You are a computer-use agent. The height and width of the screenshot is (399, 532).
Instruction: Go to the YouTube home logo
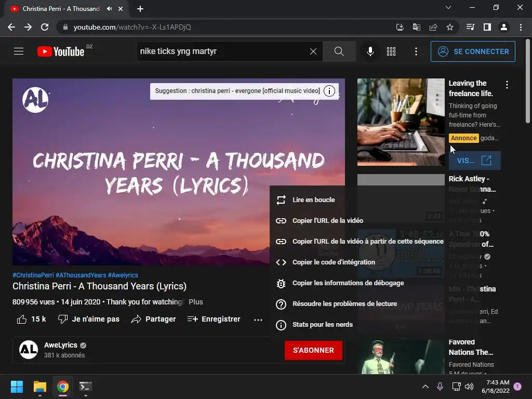point(61,51)
